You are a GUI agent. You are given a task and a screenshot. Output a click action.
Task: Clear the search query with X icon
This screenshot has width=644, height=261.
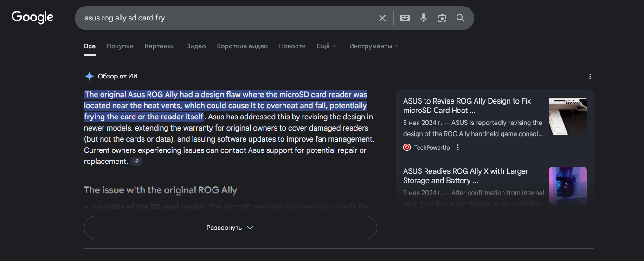pyautogui.click(x=382, y=18)
